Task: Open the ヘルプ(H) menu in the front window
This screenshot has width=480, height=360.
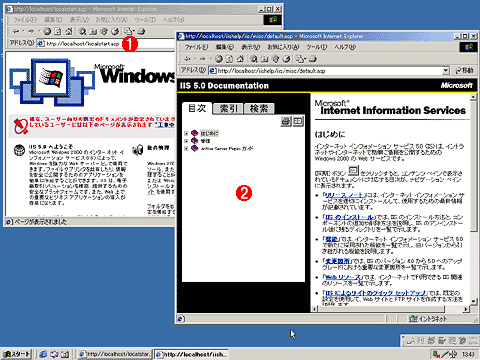Action: [x=345, y=47]
